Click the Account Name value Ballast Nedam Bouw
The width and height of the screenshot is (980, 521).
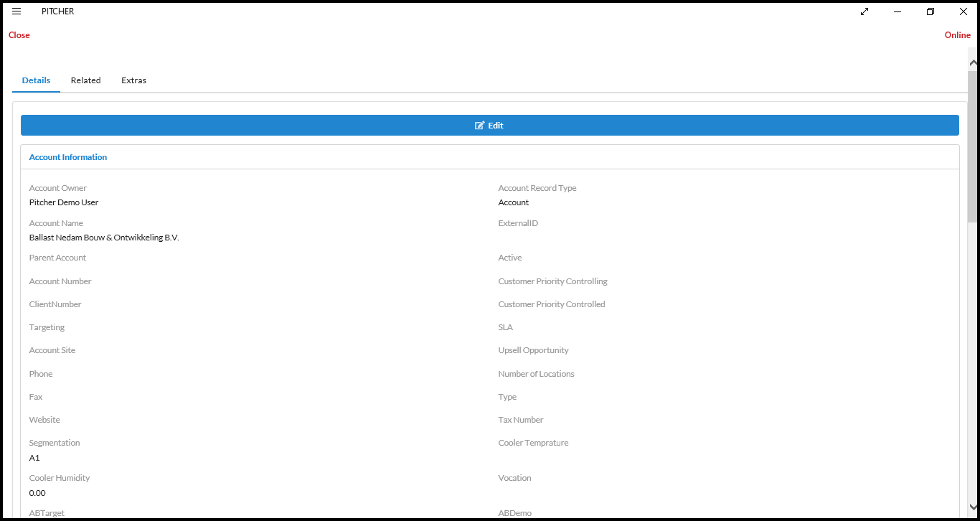(x=103, y=237)
